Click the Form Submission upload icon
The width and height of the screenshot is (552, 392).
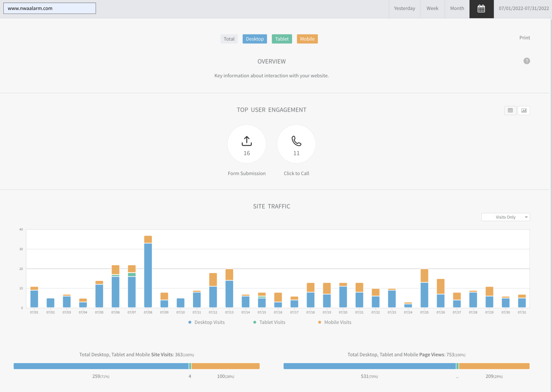[x=246, y=141]
